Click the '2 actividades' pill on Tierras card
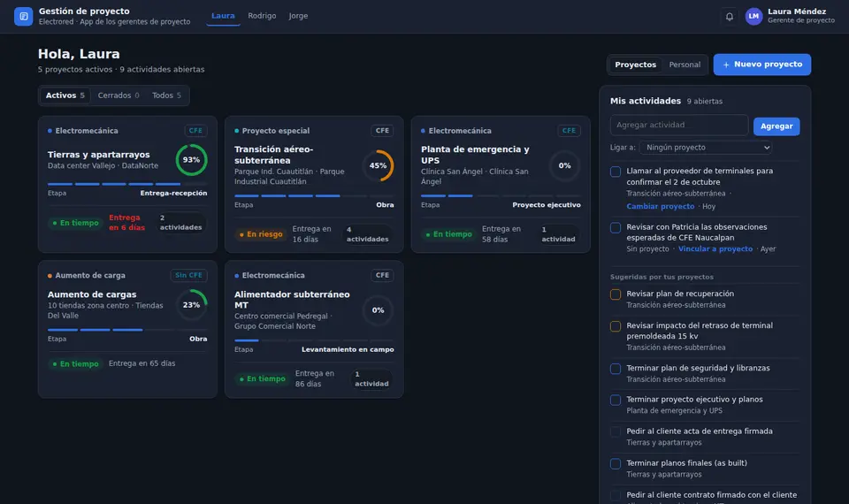 point(180,223)
